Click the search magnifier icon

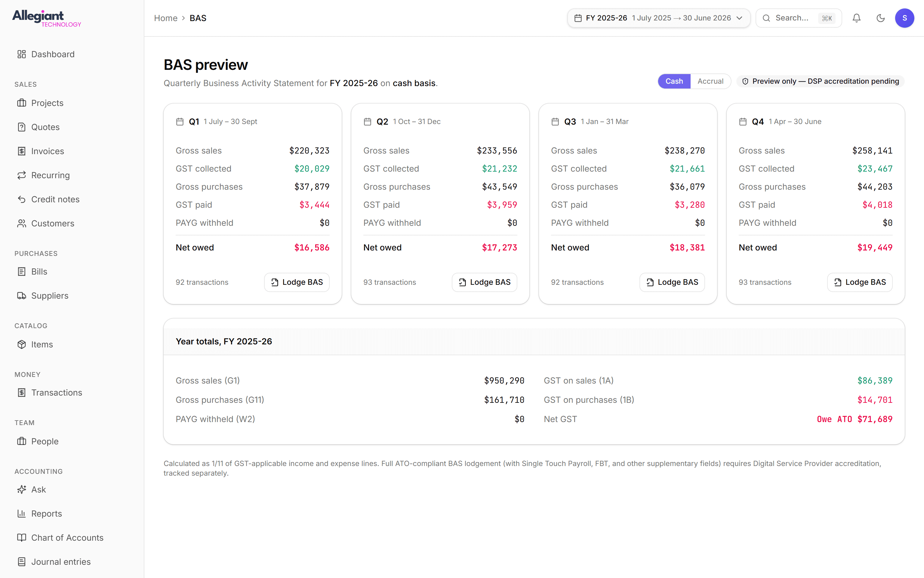click(x=766, y=18)
